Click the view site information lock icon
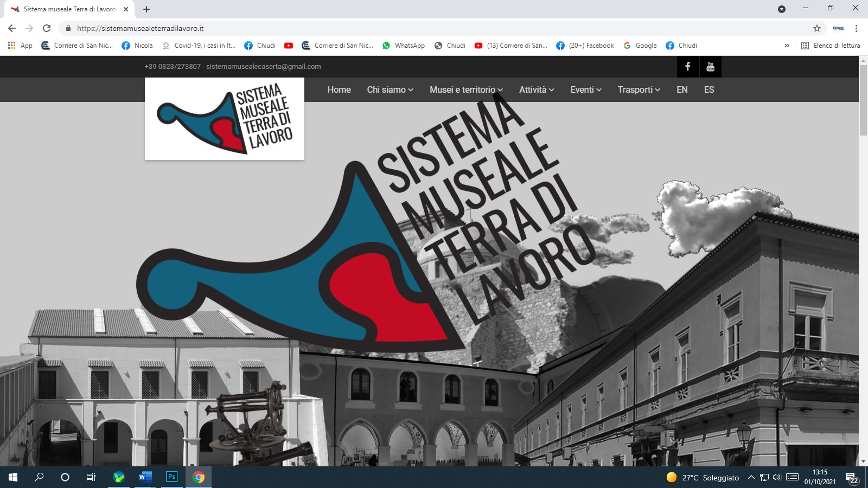The height and width of the screenshot is (488, 868). click(x=68, y=28)
